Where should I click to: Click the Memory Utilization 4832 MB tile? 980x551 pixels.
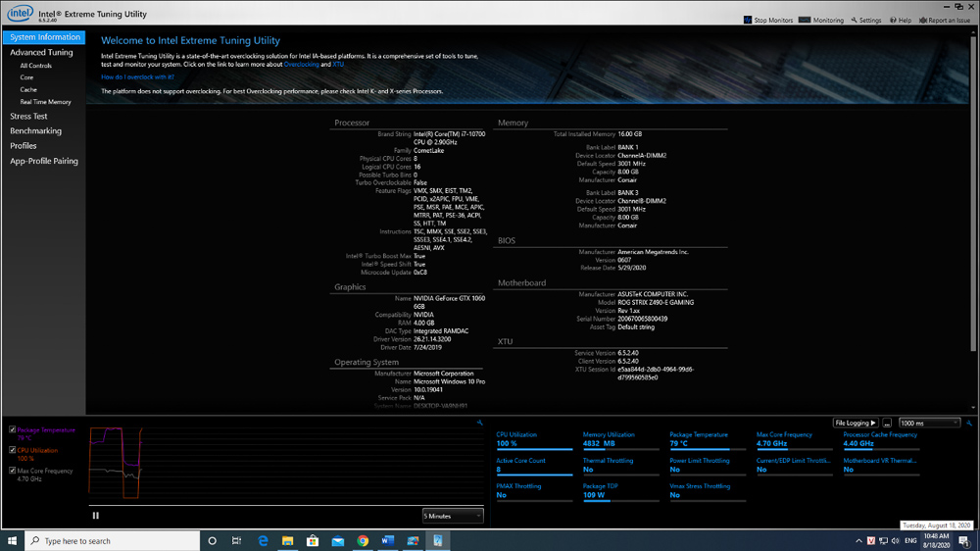click(620, 440)
